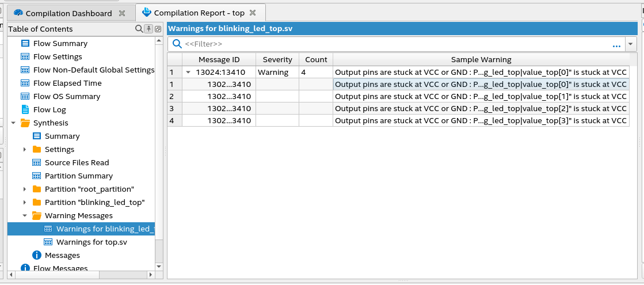Click the Table of Contents float window icon
Image resolution: width=644 pixels, height=285 pixels.
click(x=158, y=29)
